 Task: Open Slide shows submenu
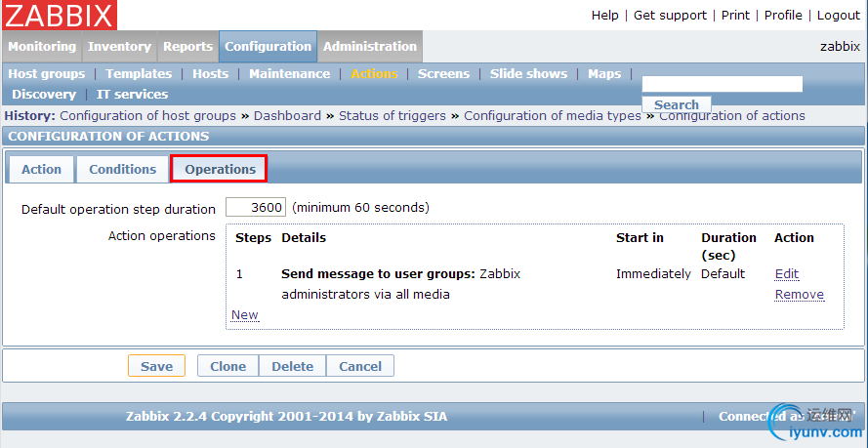tap(528, 73)
